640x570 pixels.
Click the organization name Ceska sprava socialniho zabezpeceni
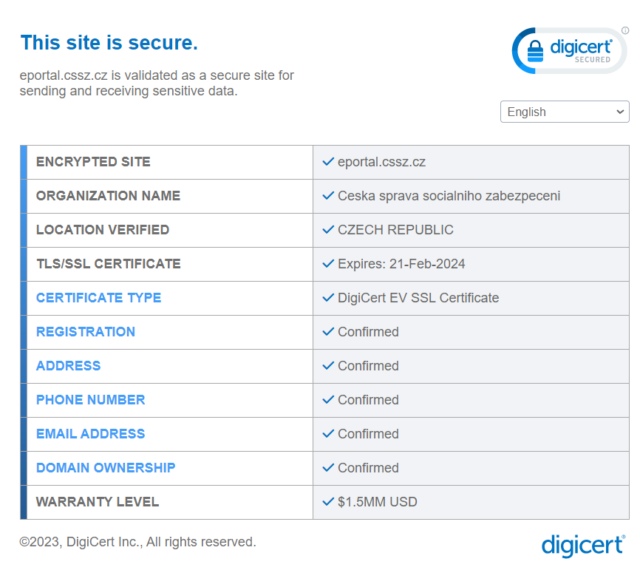(449, 196)
